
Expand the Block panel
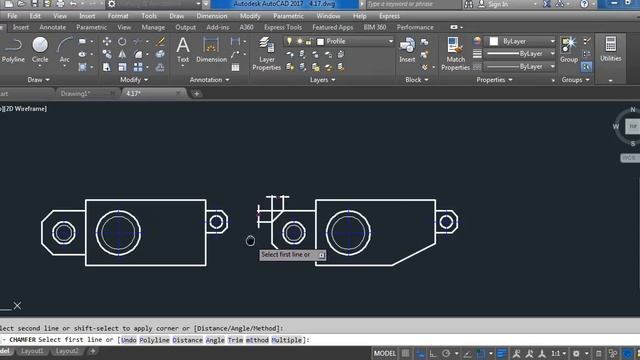(x=417, y=80)
